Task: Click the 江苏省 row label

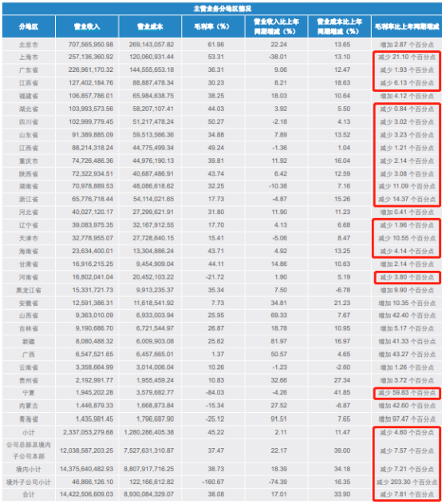Action: tap(29, 83)
